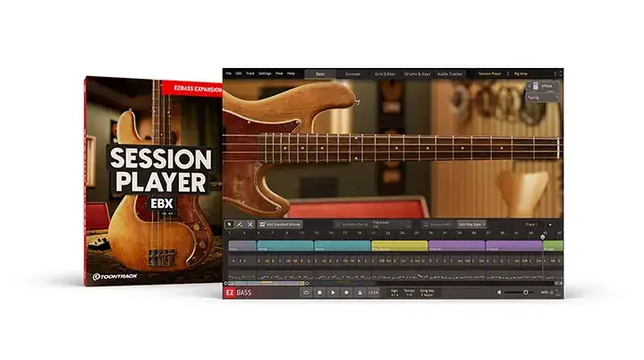The height and width of the screenshot is (360, 644).
Task: Toggle the metronome icon
Action: 360,293
